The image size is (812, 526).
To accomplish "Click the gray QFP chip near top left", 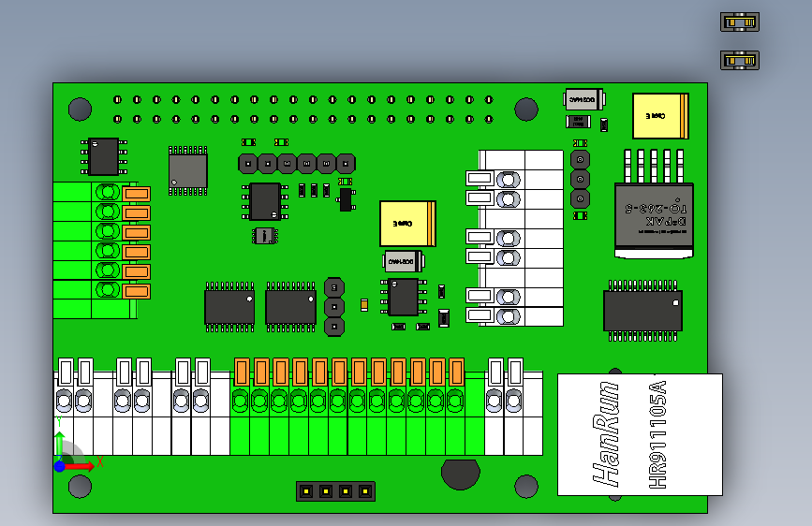I will click(188, 171).
